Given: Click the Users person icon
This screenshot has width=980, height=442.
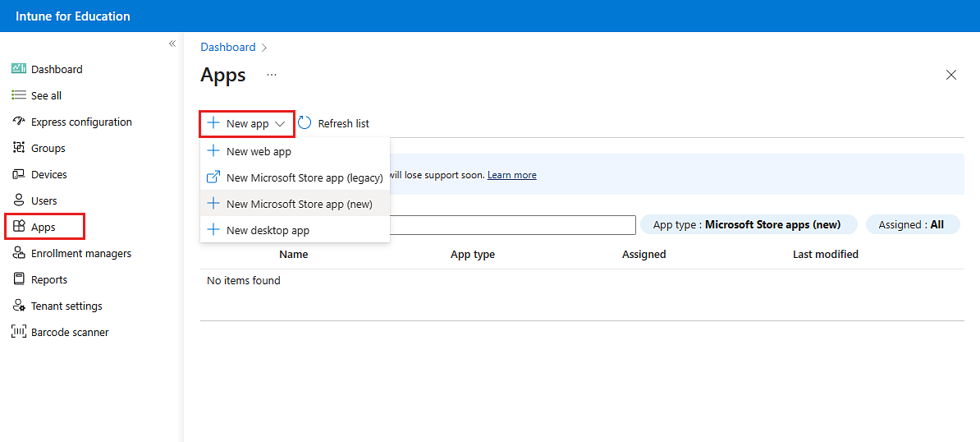Looking at the screenshot, I should point(19,200).
